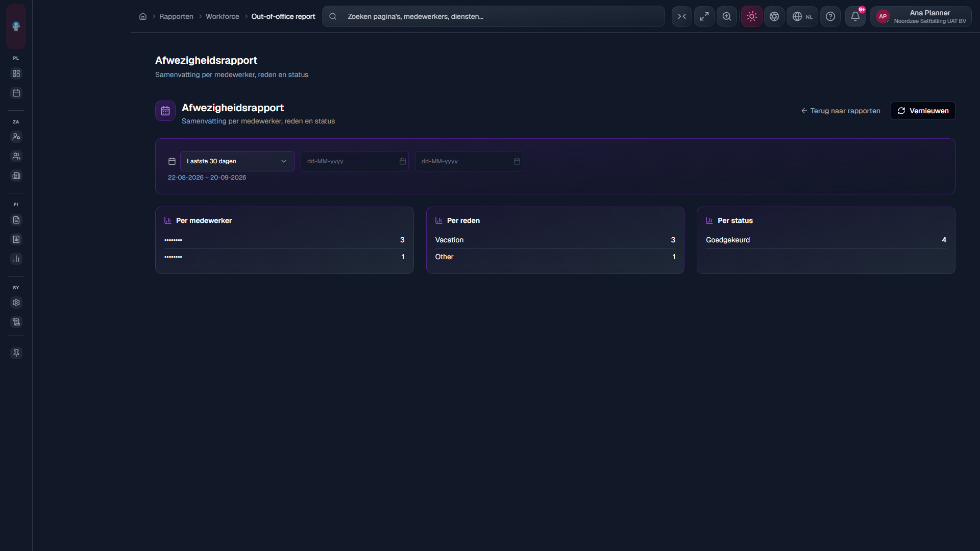The image size is (980, 551).
Task: Open notifications bell with 9+ badge
Action: 855,16
